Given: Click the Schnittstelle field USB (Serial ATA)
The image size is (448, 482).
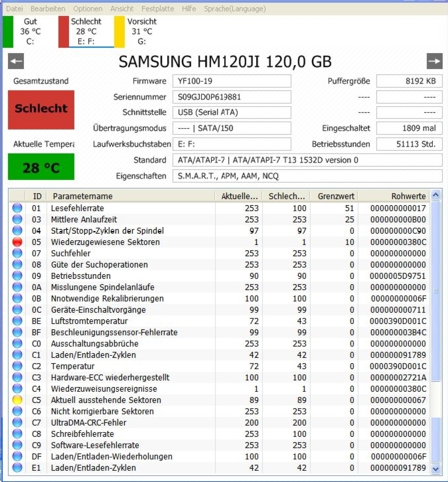Looking at the screenshot, I should click(232, 112).
